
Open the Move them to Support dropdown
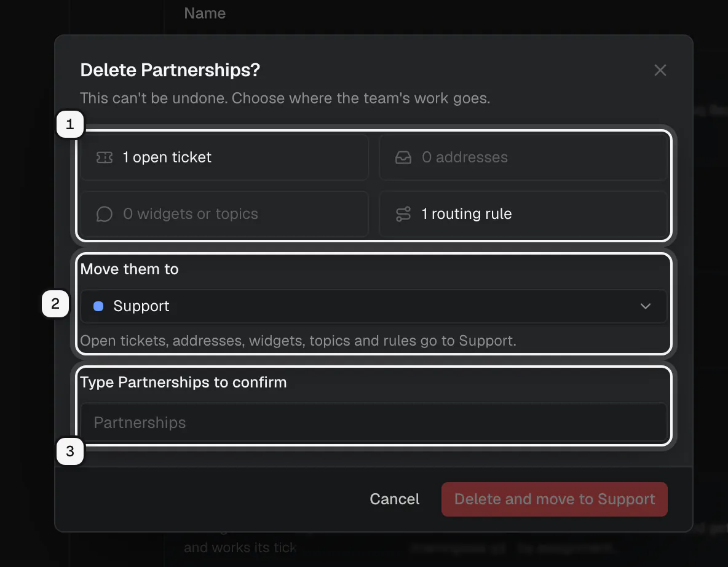coord(373,306)
